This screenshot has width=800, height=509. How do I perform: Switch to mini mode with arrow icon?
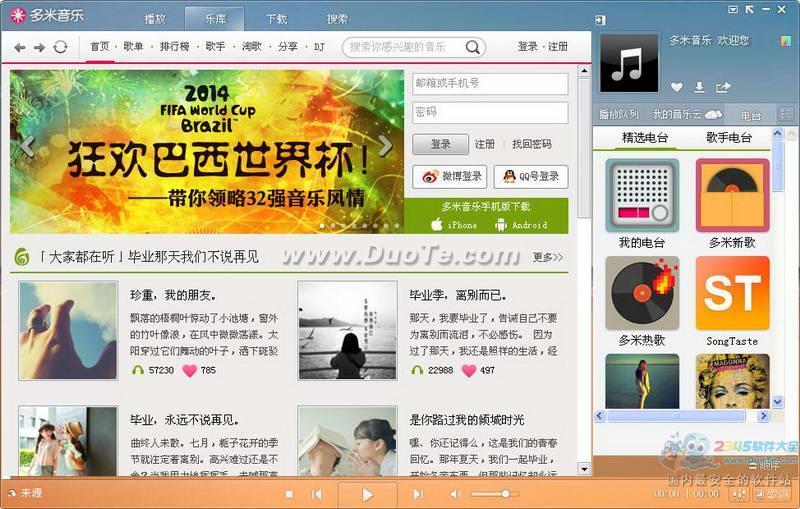(x=749, y=9)
